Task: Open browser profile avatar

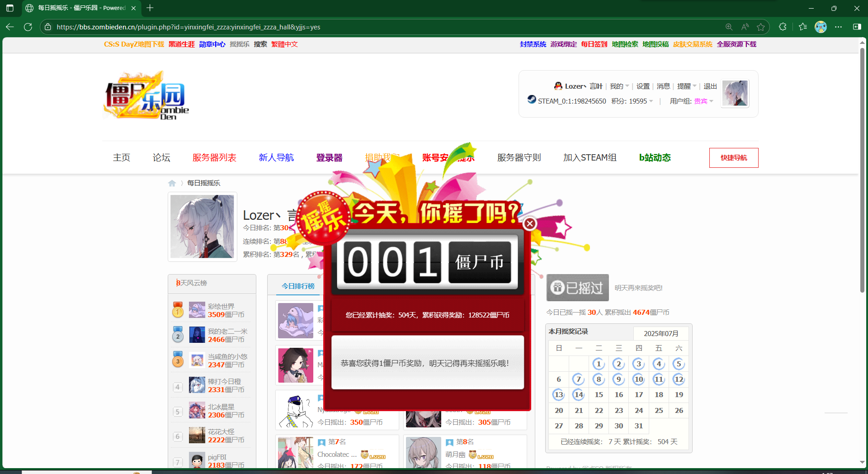Action: pyautogui.click(x=821, y=27)
